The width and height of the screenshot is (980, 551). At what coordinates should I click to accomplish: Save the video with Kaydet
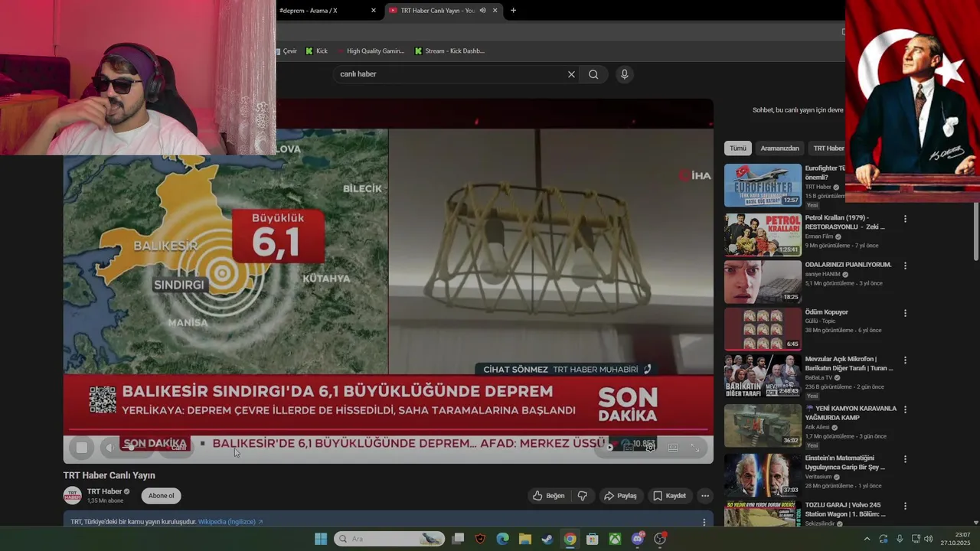click(669, 496)
